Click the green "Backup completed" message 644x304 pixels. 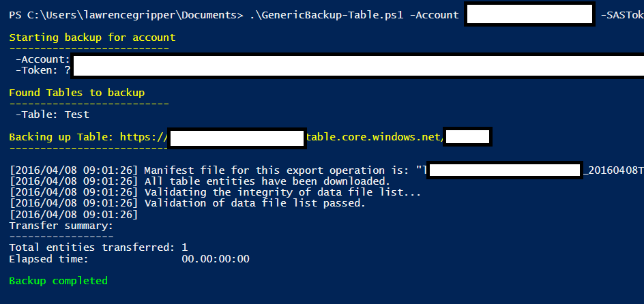click(x=58, y=281)
